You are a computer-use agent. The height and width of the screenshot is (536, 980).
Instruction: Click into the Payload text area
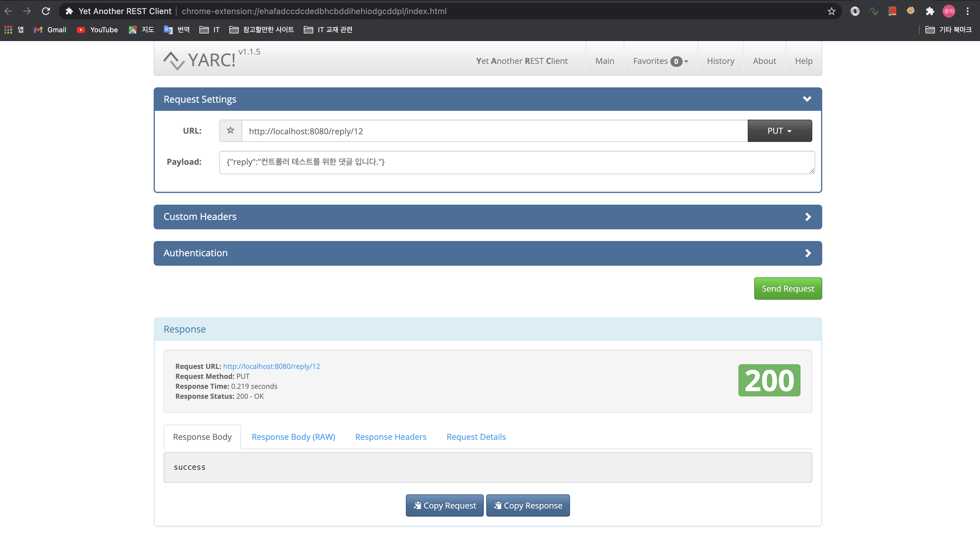coord(517,162)
